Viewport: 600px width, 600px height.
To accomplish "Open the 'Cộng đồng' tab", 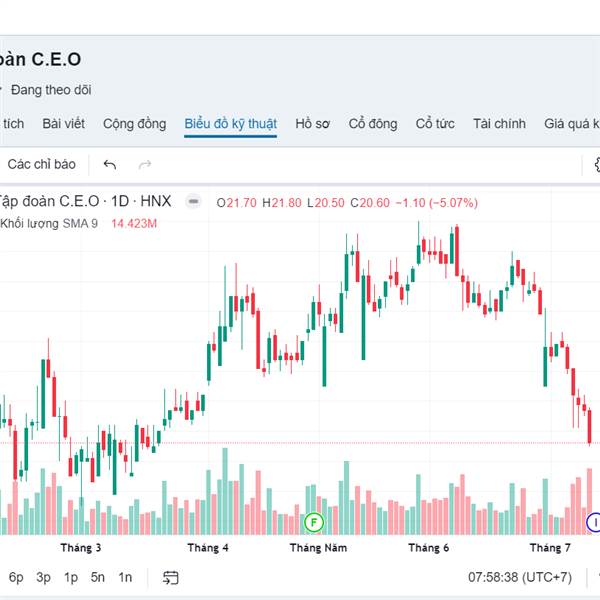I will pos(134,124).
